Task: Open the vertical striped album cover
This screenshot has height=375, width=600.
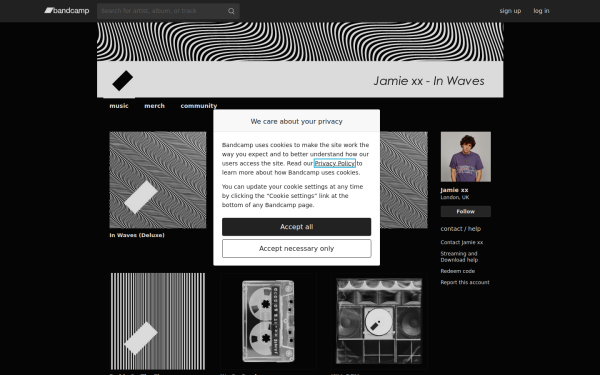Action: point(158,321)
